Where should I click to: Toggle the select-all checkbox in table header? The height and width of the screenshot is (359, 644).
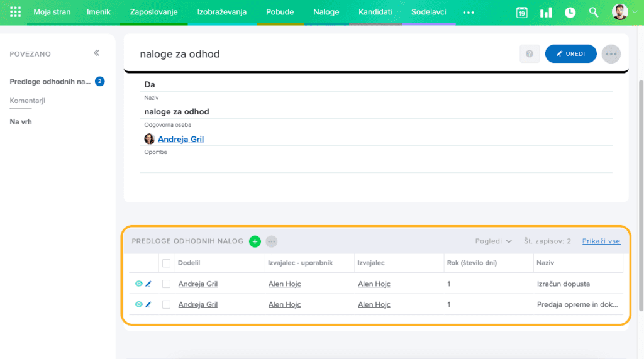(x=167, y=263)
